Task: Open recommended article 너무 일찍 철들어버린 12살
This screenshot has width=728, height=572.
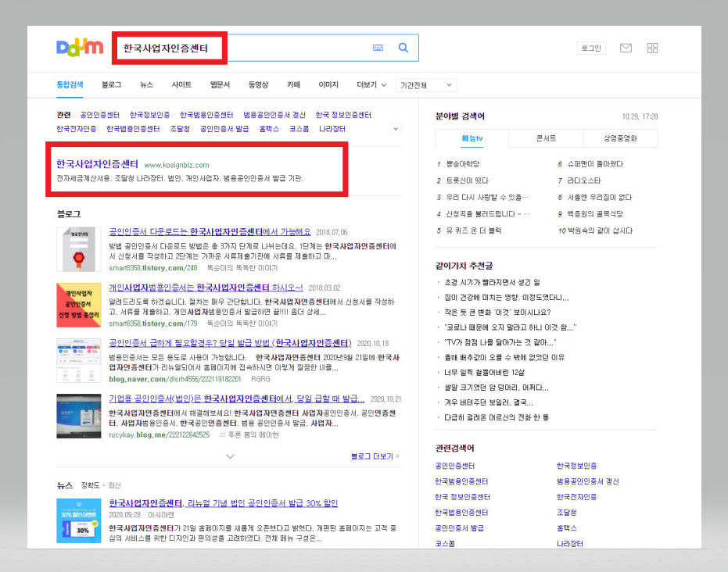Action: pyautogui.click(x=484, y=373)
